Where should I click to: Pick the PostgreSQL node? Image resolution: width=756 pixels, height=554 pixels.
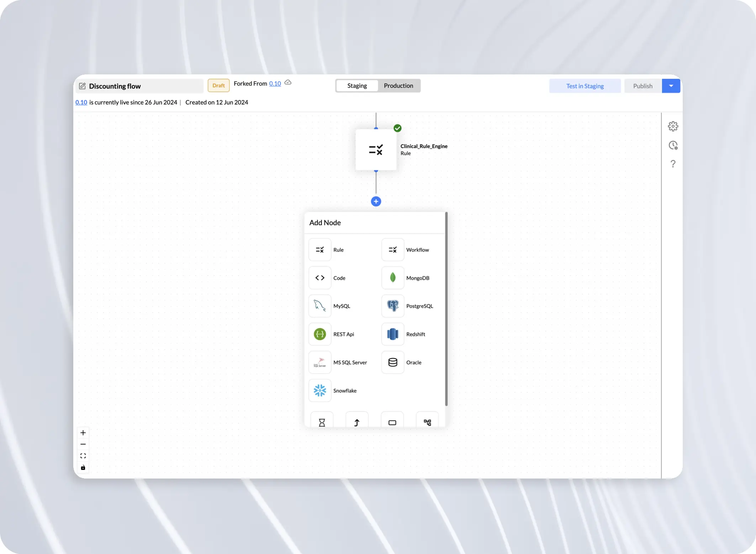392,306
